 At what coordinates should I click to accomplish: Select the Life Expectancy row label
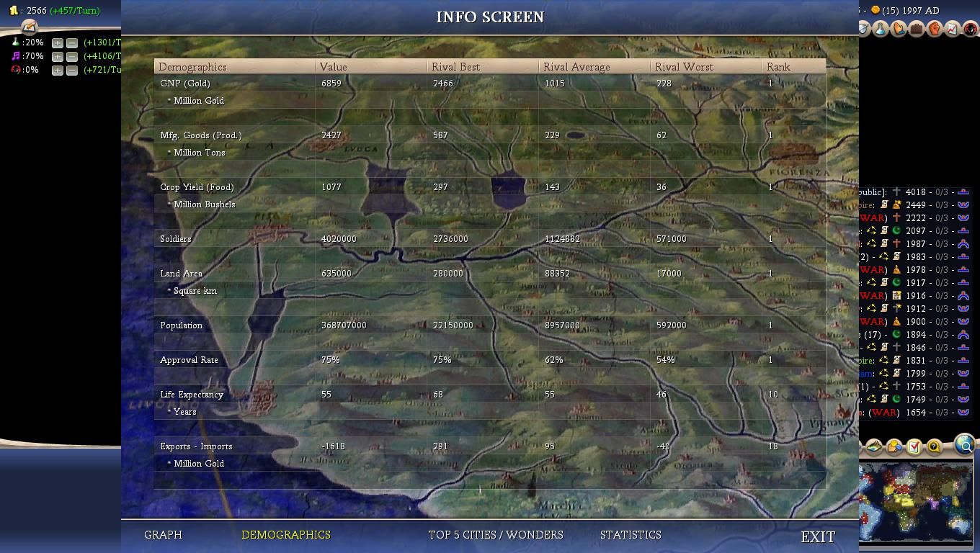(192, 395)
